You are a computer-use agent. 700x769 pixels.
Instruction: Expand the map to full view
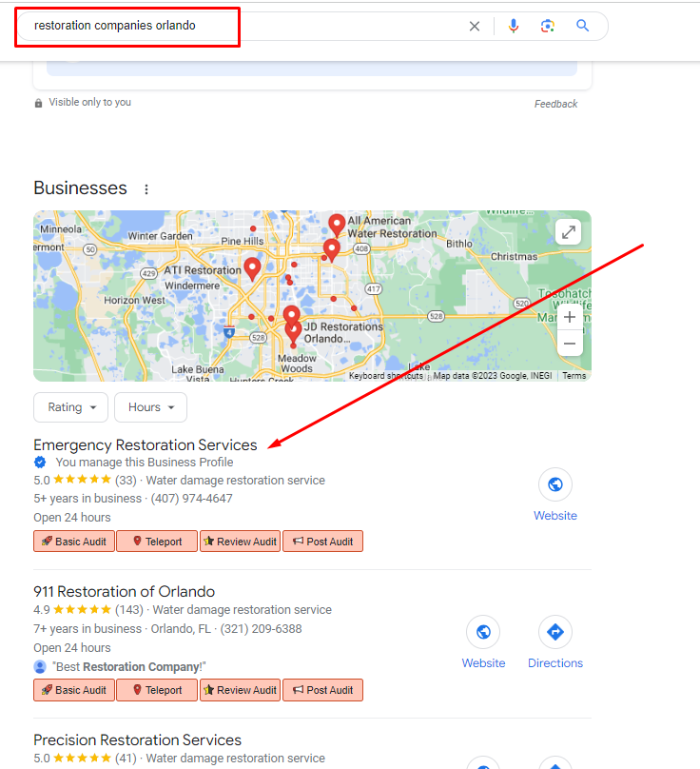pos(568,232)
